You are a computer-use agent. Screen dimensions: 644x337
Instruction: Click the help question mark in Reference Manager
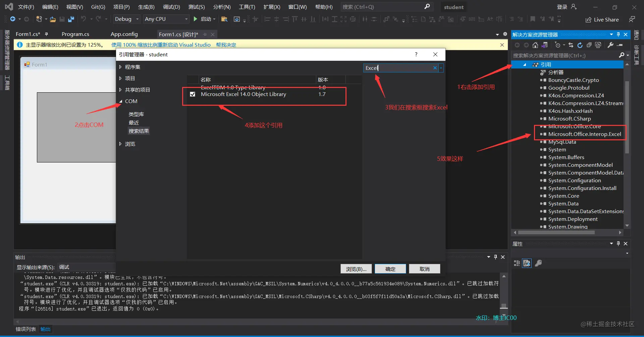tap(416, 54)
